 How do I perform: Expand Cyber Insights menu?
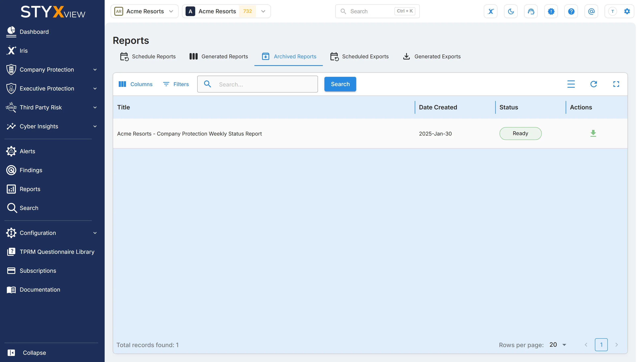(51, 126)
